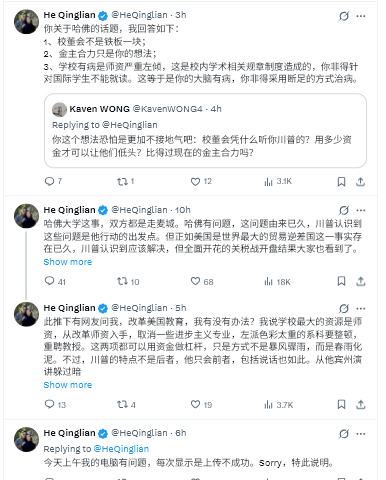The width and height of the screenshot is (386, 480).
Task: Open reply thread with 41 comments
Action: click(55, 282)
